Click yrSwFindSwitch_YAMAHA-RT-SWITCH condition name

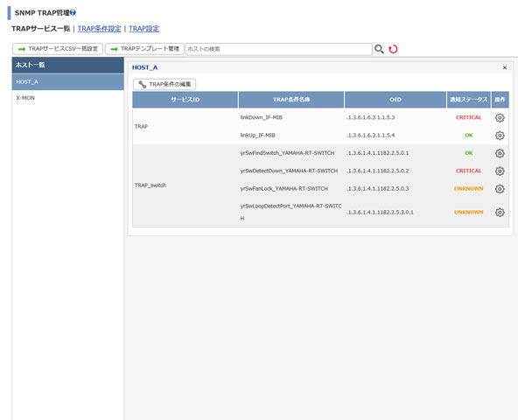tap(287, 153)
